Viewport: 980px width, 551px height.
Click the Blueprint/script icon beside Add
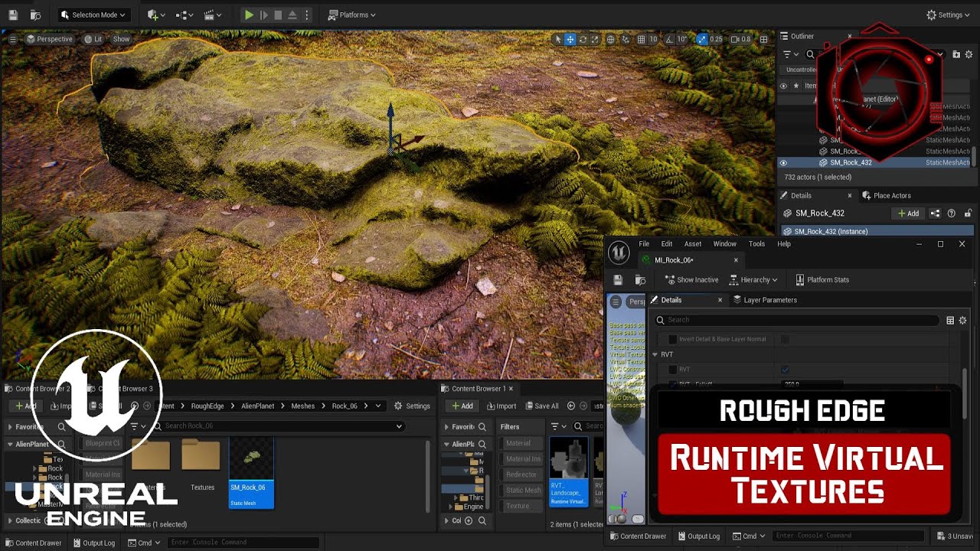point(936,214)
